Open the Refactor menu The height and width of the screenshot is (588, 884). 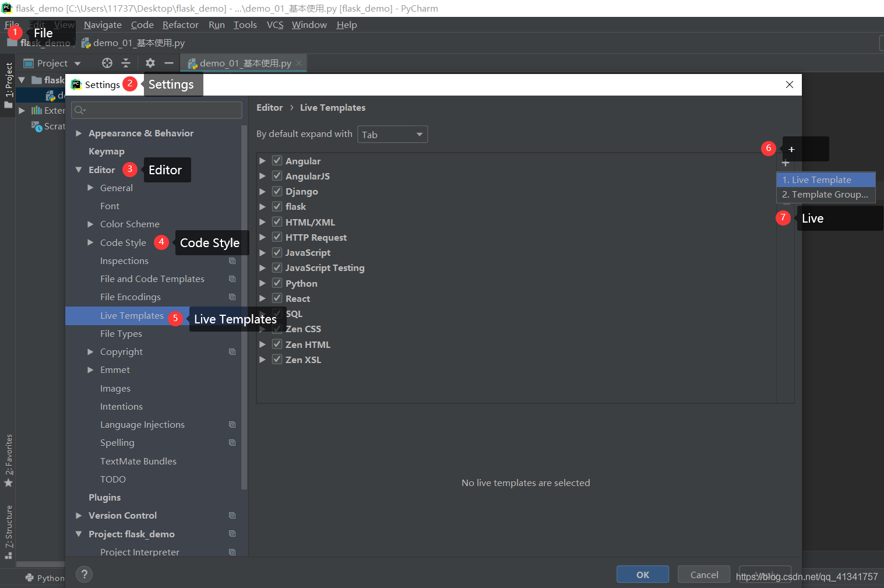click(x=181, y=25)
